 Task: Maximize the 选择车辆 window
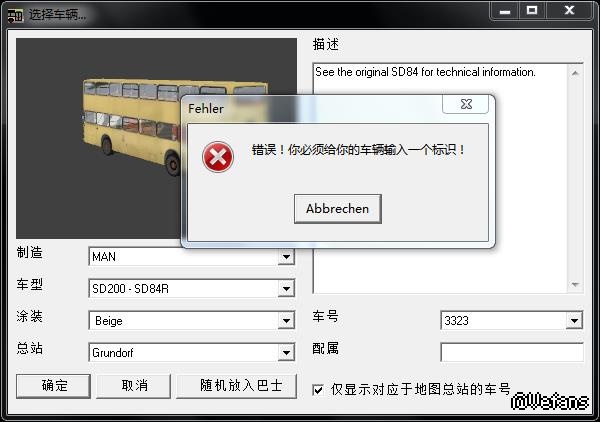pos(532,10)
